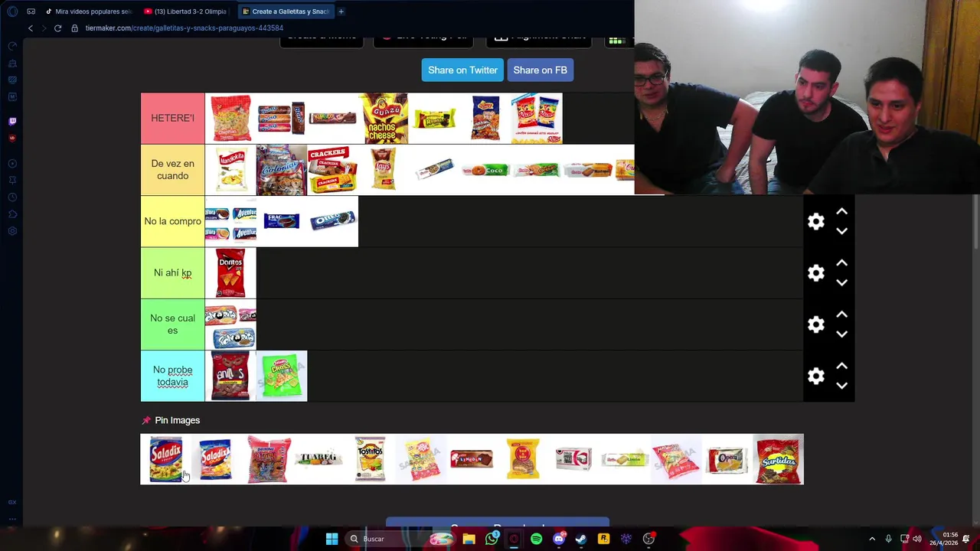Pick the Tuareg cookie image in tray
This screenshot has width=980, height=551.
tap(318, 458)
